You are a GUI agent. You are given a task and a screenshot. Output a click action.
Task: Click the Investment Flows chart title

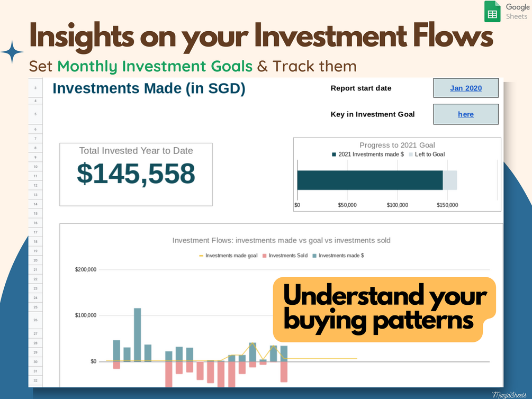click(281, 241)
